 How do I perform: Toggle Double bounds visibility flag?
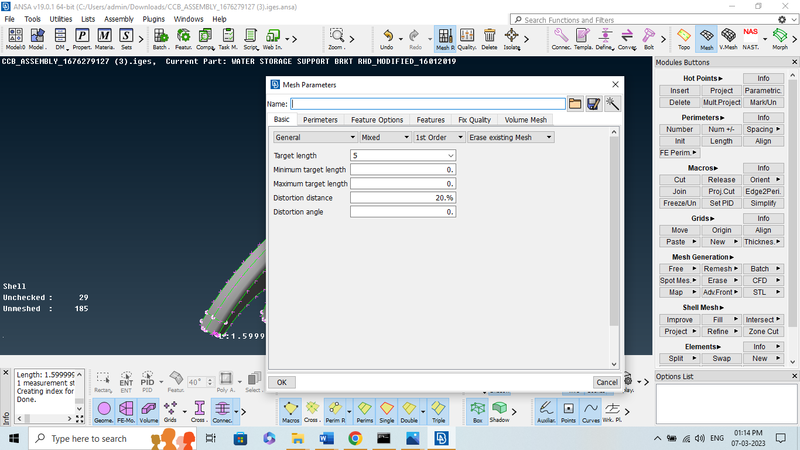[x=409, y=411]
